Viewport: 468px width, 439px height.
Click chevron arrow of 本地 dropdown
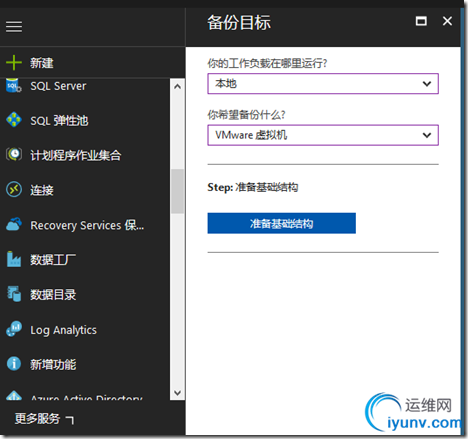(427, 84)
